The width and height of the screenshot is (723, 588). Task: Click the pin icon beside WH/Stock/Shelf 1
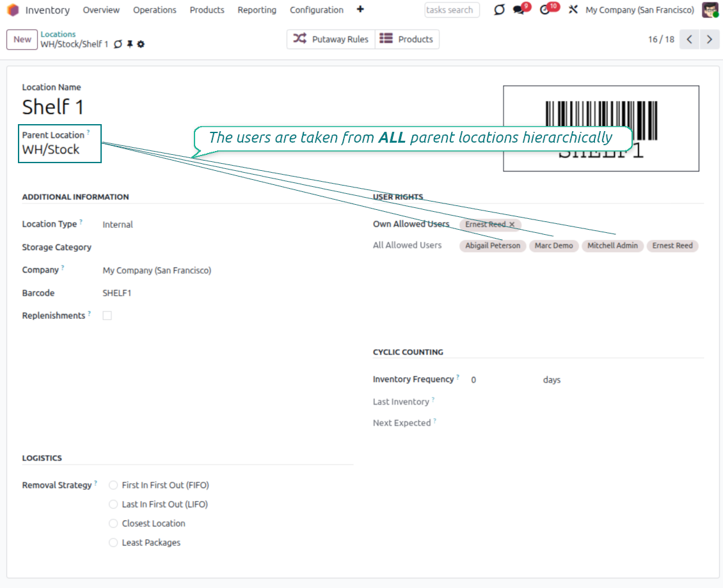pos(129,44)
